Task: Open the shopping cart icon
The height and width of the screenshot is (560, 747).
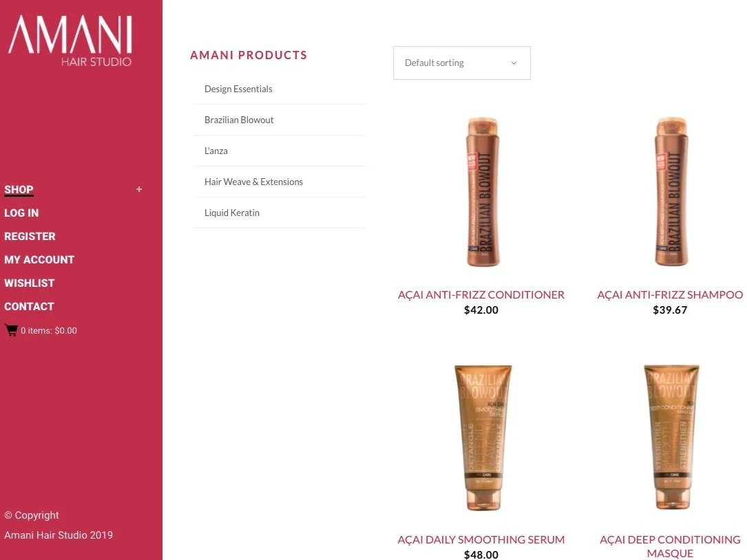Action: pos(11,330)
